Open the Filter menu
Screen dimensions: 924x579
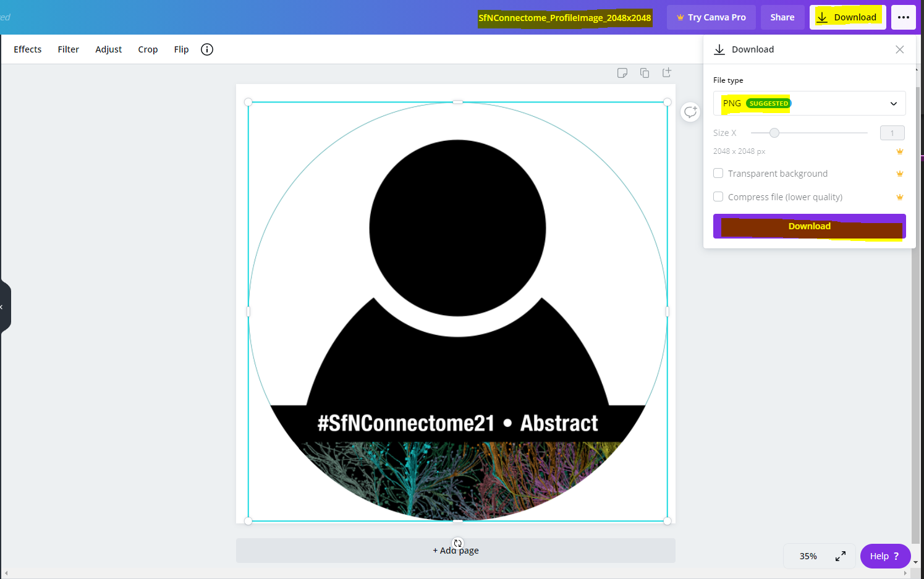[69, 49]
